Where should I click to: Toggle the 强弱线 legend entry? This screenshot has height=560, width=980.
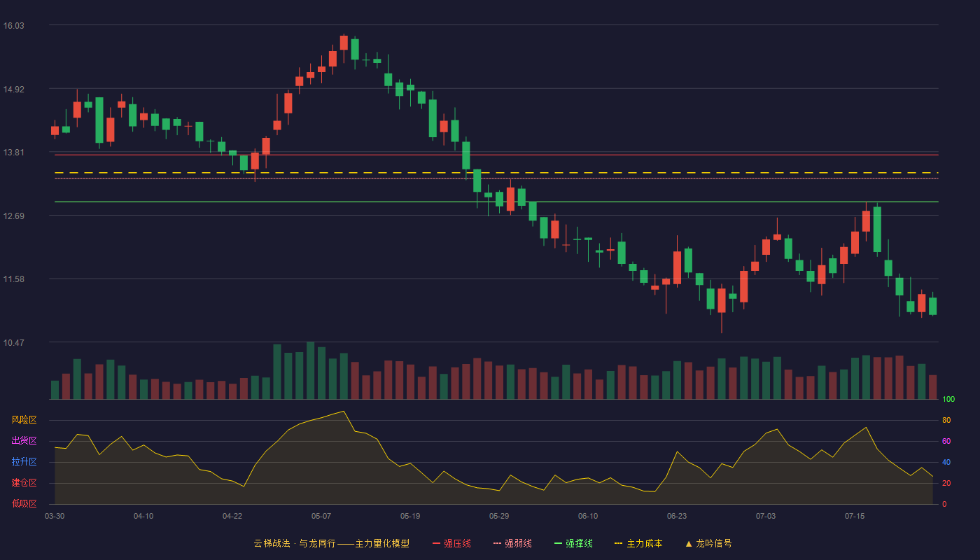pyautogui.click(x=512, y=543)
